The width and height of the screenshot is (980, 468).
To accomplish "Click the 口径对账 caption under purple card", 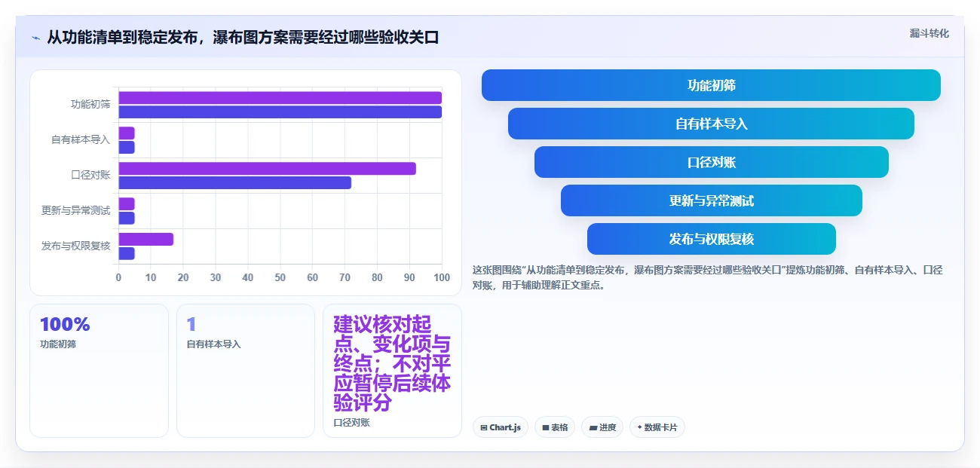I will 351,423.
